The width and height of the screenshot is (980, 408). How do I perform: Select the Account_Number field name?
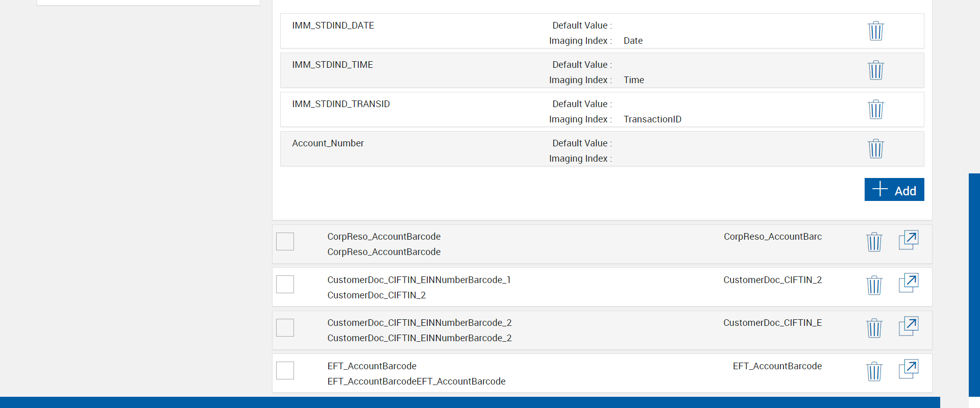(328, 143)
